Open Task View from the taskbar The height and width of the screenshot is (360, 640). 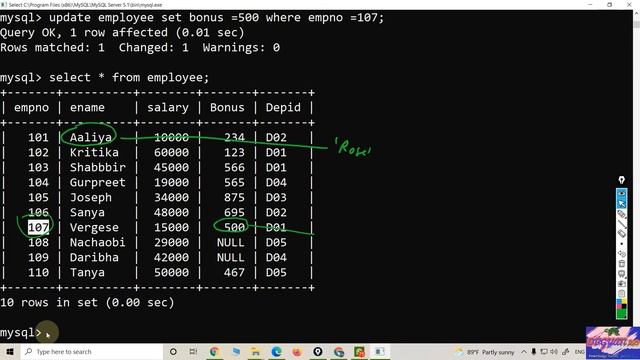[x=193, y=351]
